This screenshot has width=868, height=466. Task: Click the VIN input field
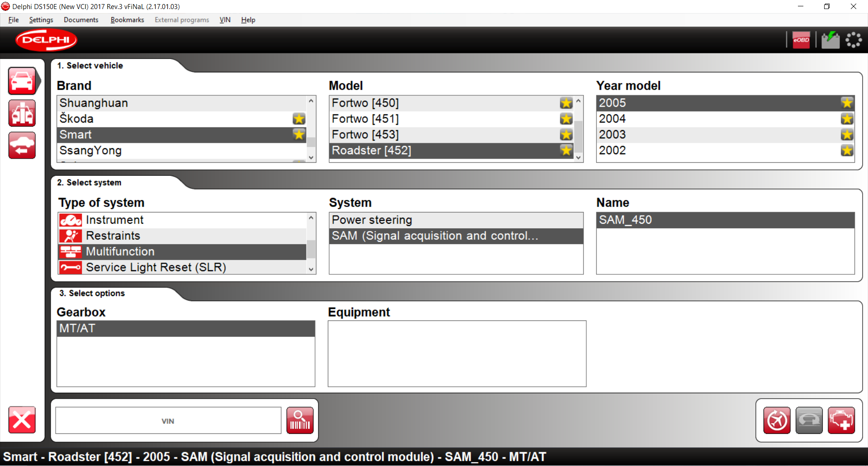point(168,421)
